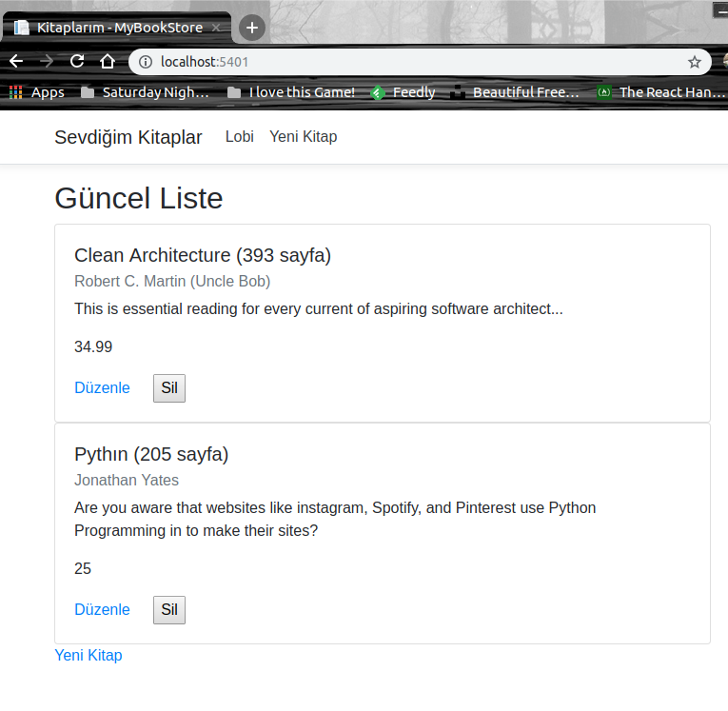Select the Lobi navigation item
This screenshot has width=728, height=711.
(x=240, y=137)
